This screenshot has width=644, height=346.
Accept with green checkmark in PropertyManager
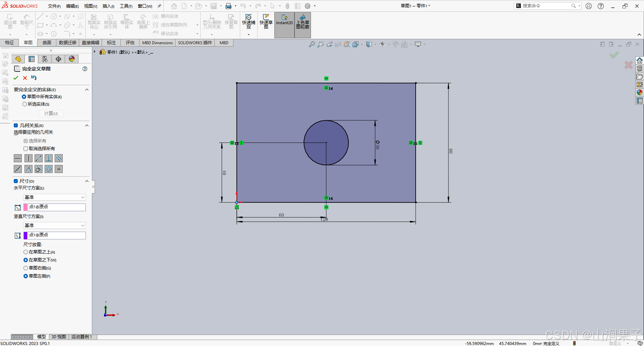[16, 78]
